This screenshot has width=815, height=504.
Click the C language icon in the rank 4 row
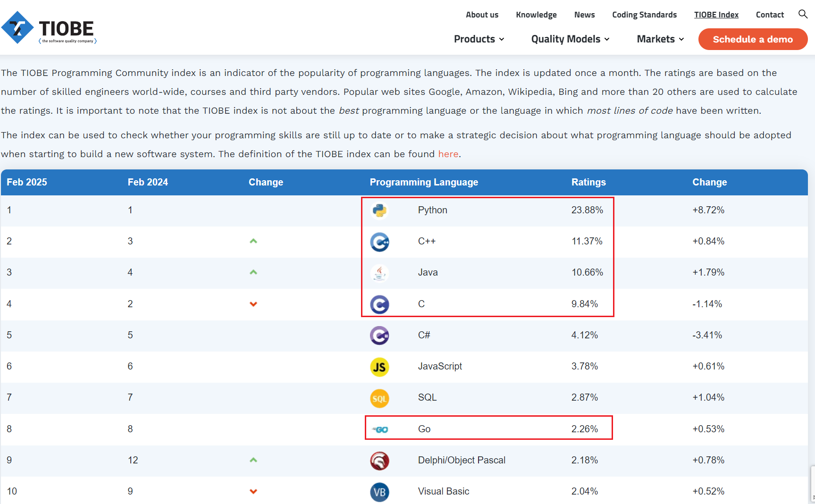tap(379, 305)
